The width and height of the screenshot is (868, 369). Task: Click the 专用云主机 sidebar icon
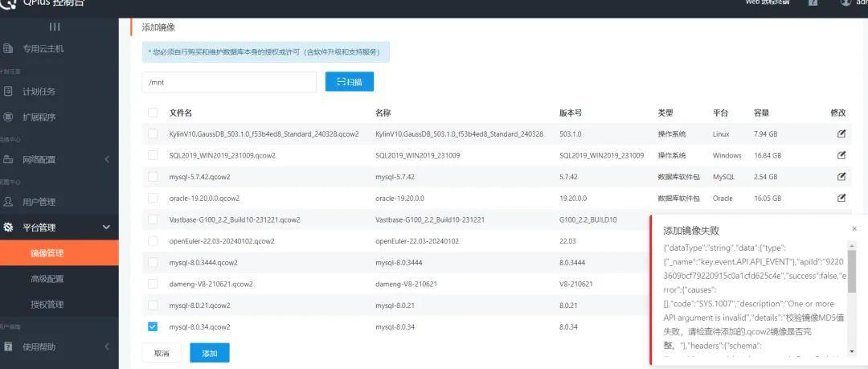click(x=8, y=48)
